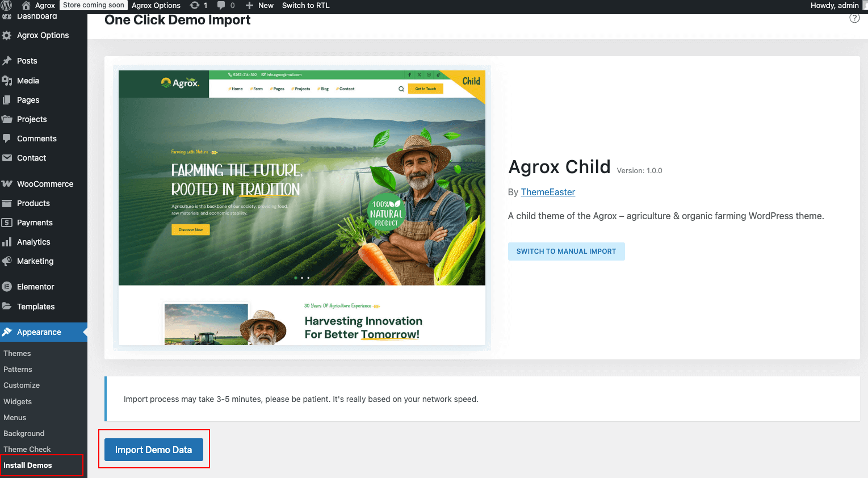Click the pushpin icon for Posts
This screenshot has width=868, height=478.
7,61
